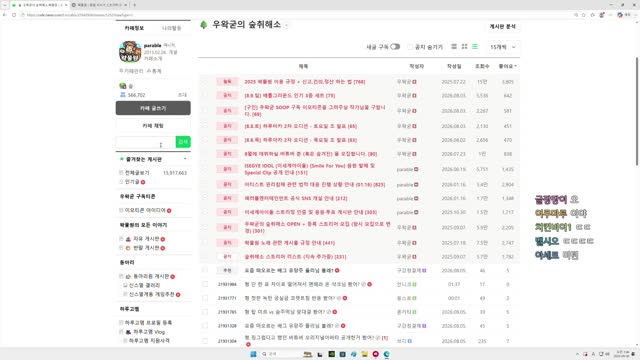Open the Windows Start menu icon
This screenshot has width=640, height=360.
pos(253,354)
